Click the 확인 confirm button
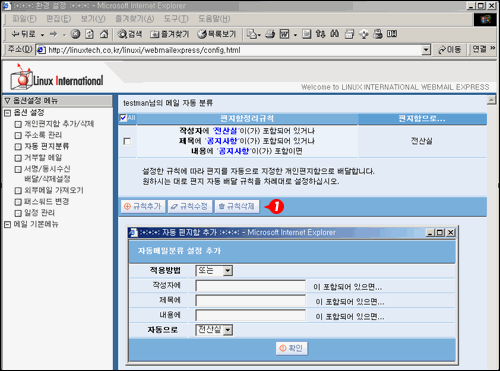This screenshot has height=371, width=500. pos(292,348)
